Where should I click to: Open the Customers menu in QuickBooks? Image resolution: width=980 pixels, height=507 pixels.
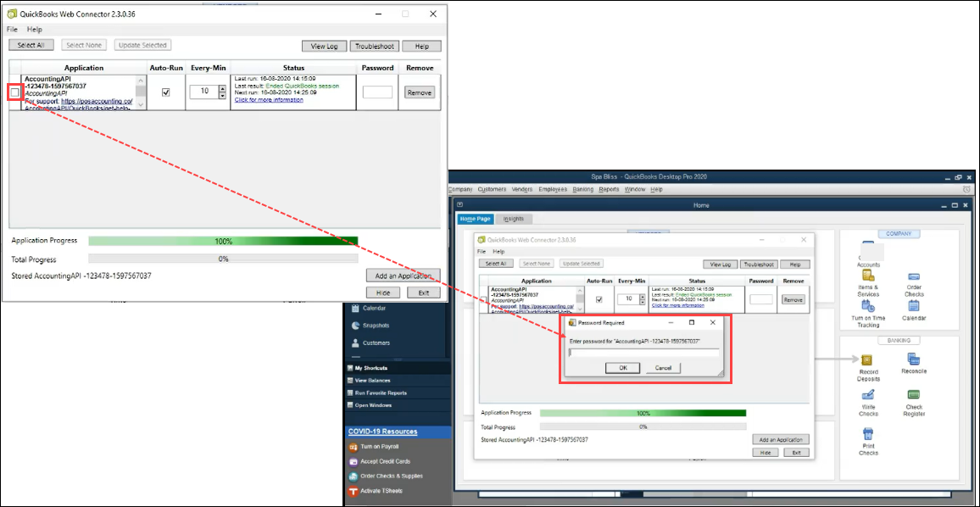click(491, 189)
